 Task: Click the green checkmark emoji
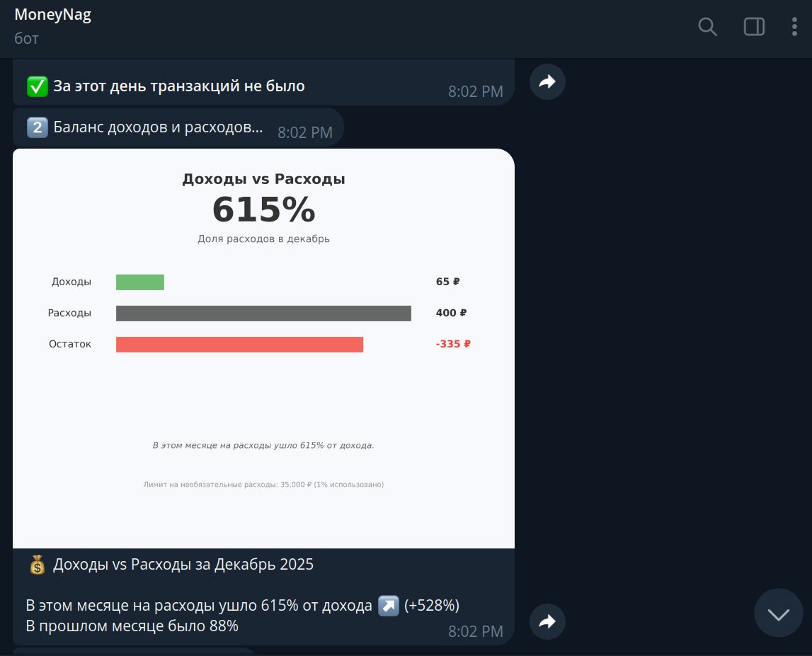point(37,87)
